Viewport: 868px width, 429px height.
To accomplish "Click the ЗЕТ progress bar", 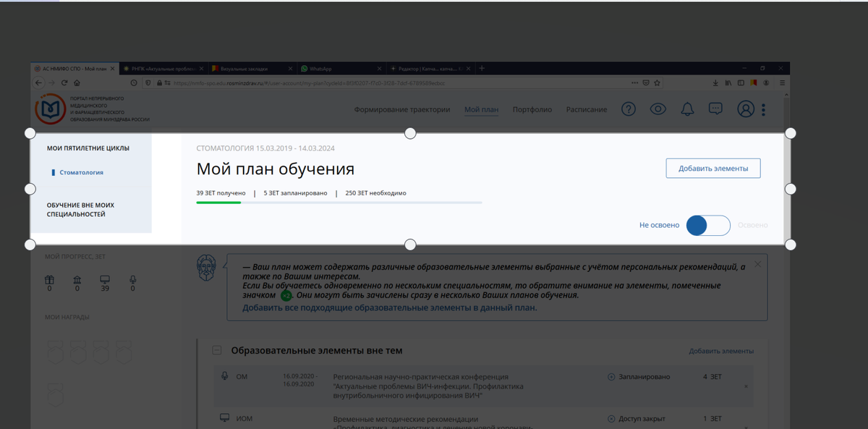I will click(339, 203).
